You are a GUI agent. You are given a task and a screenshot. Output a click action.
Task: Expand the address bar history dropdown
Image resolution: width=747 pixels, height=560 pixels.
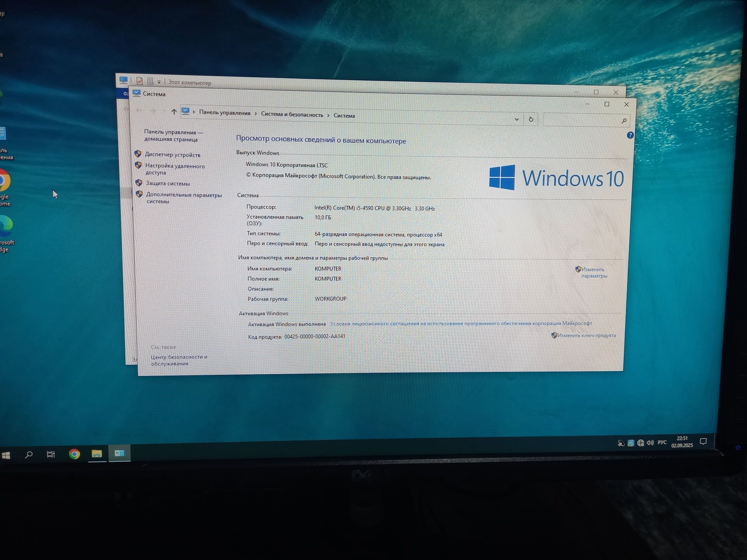click(x=517, y=119)
